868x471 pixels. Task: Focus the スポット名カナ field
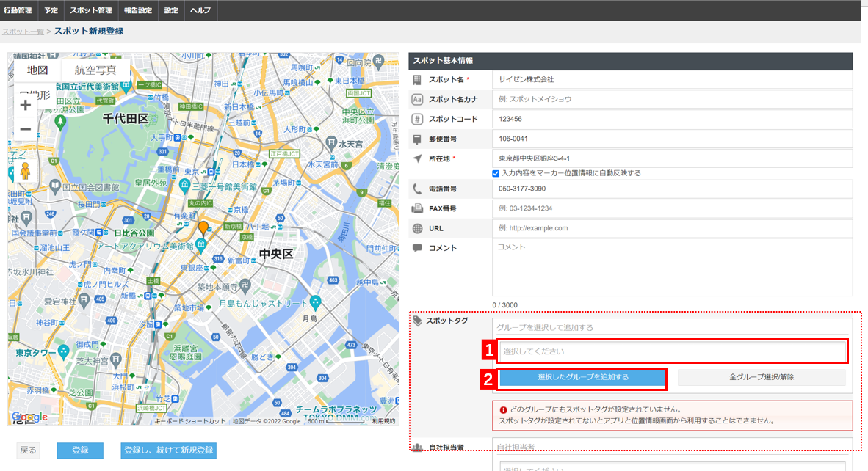(x=672, y=100)
